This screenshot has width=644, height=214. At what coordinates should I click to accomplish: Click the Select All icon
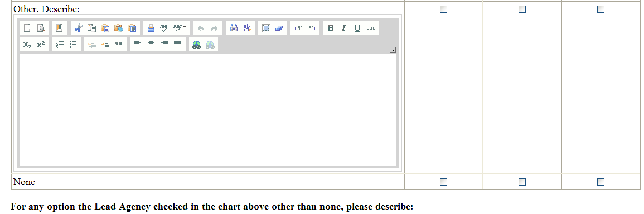pos(266,28)
